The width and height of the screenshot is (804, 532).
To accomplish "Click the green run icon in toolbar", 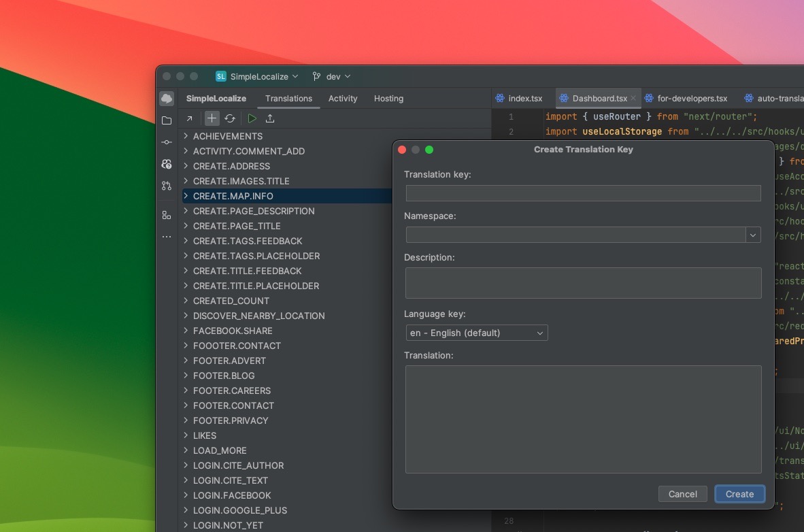I will click(252, 118).
